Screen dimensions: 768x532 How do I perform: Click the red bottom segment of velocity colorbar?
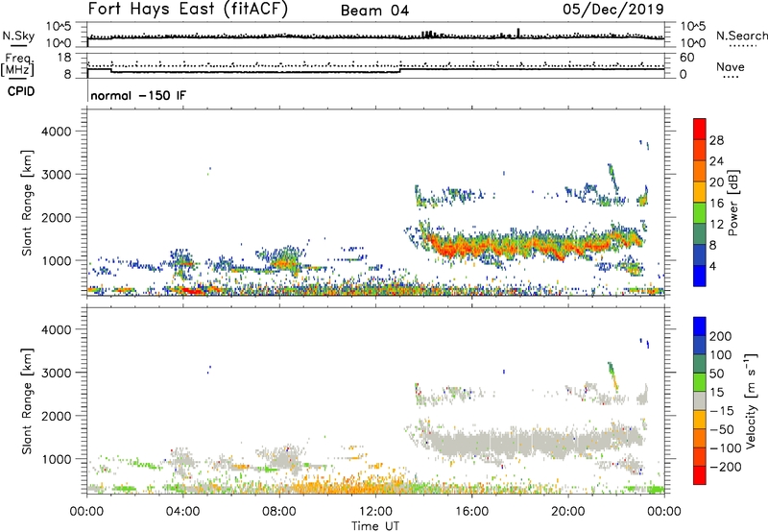[700, 475]
